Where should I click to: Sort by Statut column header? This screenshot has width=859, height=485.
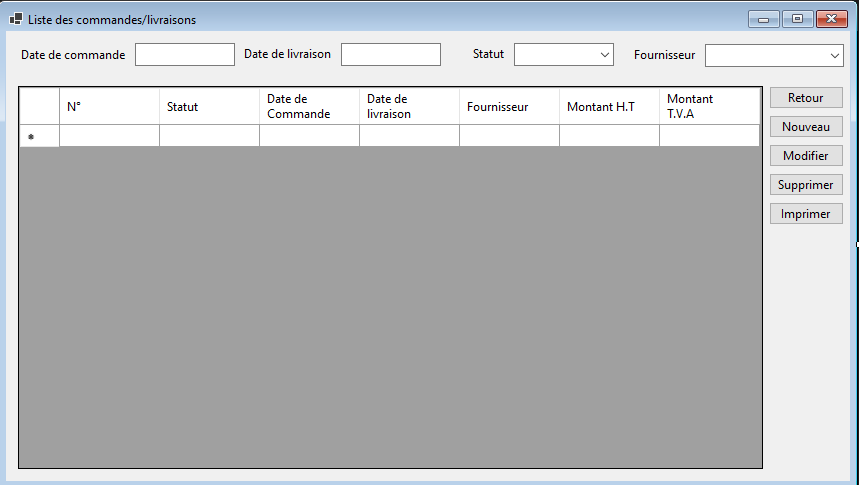click(209, 106)
